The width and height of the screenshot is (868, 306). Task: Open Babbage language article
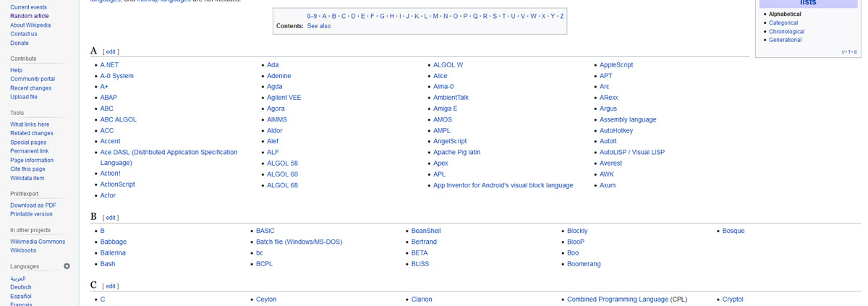coord(114,242)
